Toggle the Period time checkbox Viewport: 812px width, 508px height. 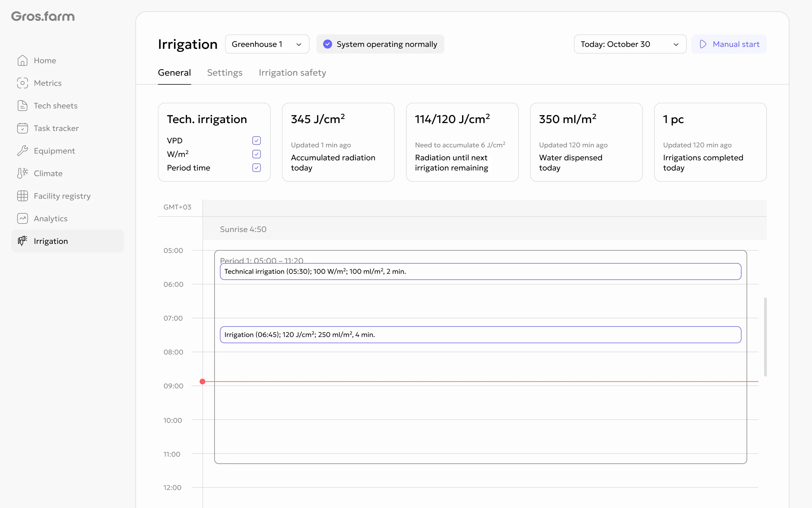pyautogui.click(x=256, y=168)
